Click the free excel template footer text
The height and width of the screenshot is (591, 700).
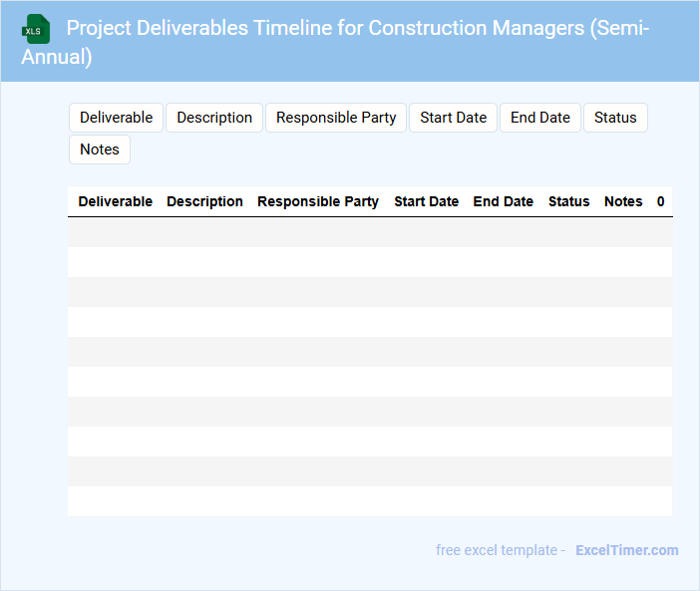pos(501,550)
